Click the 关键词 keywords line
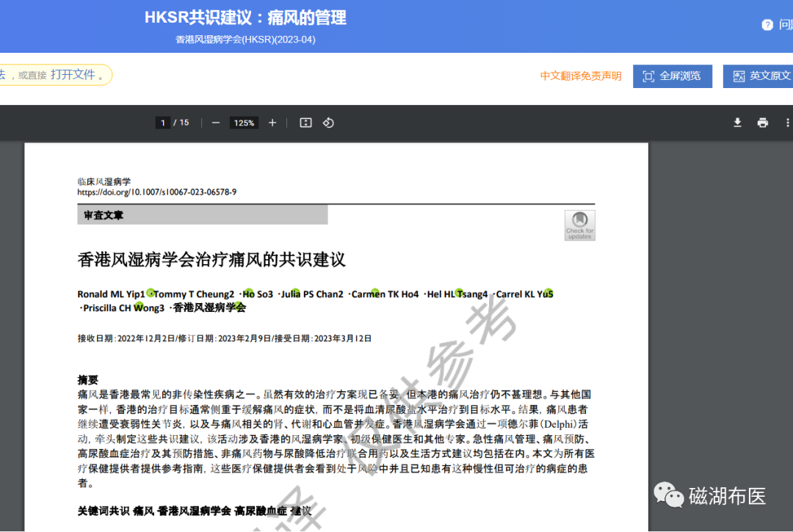The height and width of the screenshot is (532, 793). coord(194,511)
